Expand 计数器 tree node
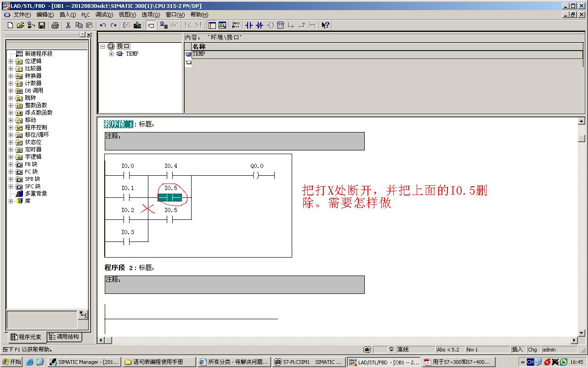 11,83
